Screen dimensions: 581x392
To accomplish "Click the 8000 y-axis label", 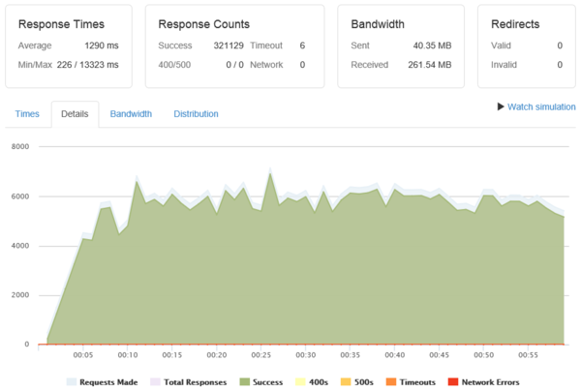I will click(x=20, y=146).
